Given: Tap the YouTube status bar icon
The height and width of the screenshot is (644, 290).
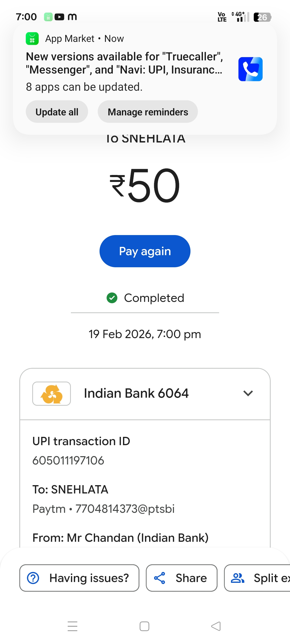Looking at the screenshot, I should tap(59, 17).
